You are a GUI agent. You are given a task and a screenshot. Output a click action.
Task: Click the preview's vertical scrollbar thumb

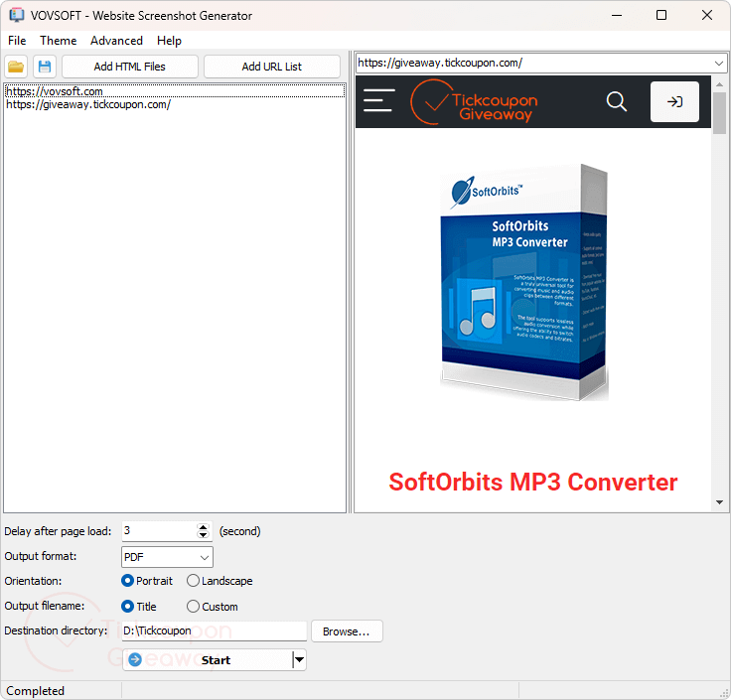[x=719, y=113]
